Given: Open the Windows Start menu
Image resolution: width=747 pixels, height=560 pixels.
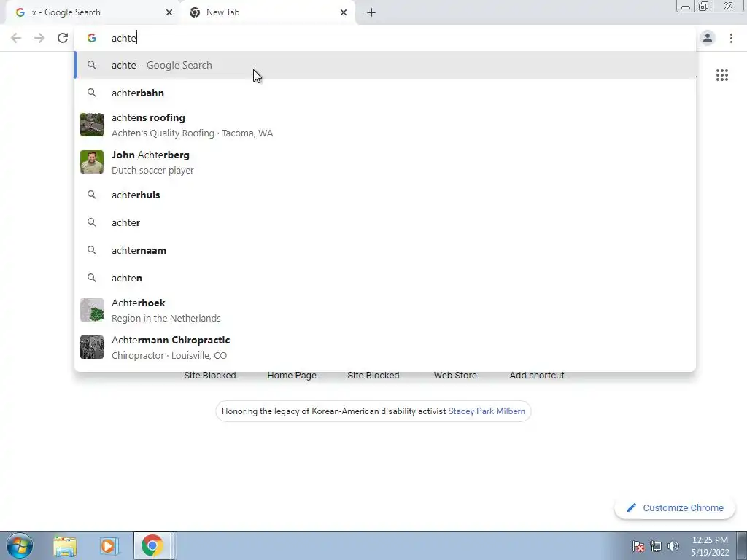Looking at the screenshot, I should (x=19, y=545).
